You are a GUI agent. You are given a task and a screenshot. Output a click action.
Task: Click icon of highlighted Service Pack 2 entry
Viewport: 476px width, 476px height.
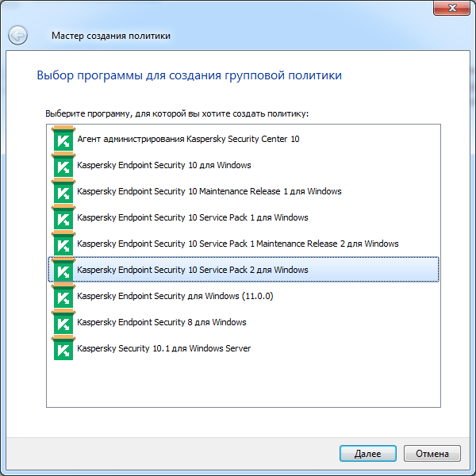tap(63, 269)
